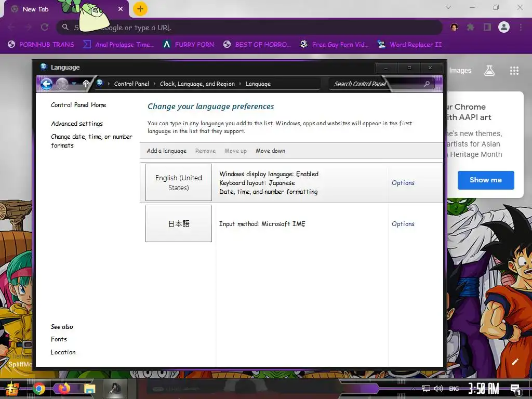The height and width of the screenshot is (399, 532).
Task: Click the Control Panel icon in breadcrumb bar
Action: 100,84
